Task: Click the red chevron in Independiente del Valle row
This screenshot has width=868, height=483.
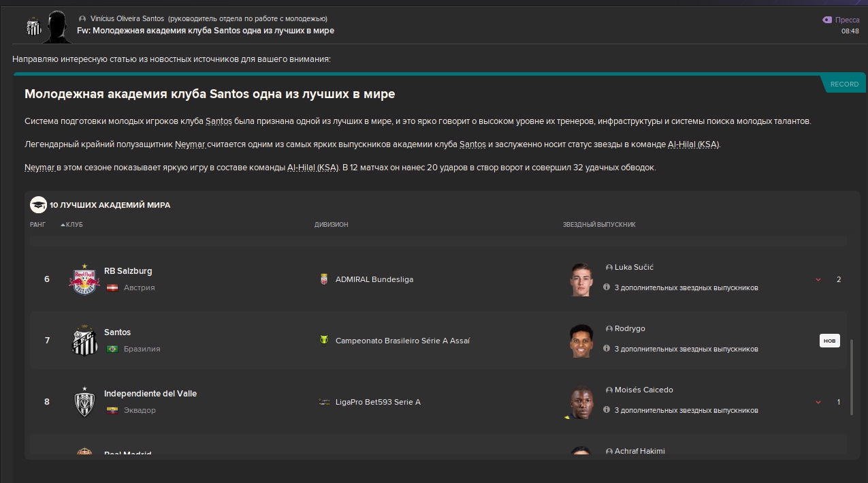Action: point(818,403)
